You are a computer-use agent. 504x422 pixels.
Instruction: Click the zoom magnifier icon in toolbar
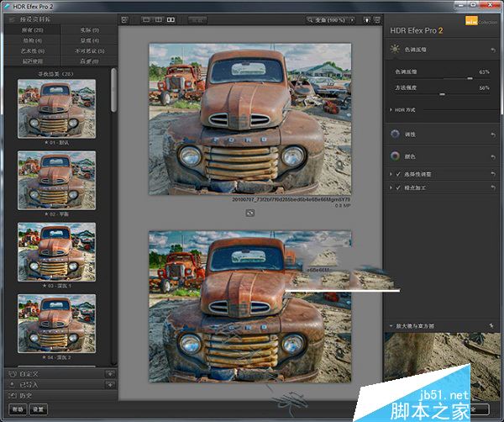(x=310, y=20)
